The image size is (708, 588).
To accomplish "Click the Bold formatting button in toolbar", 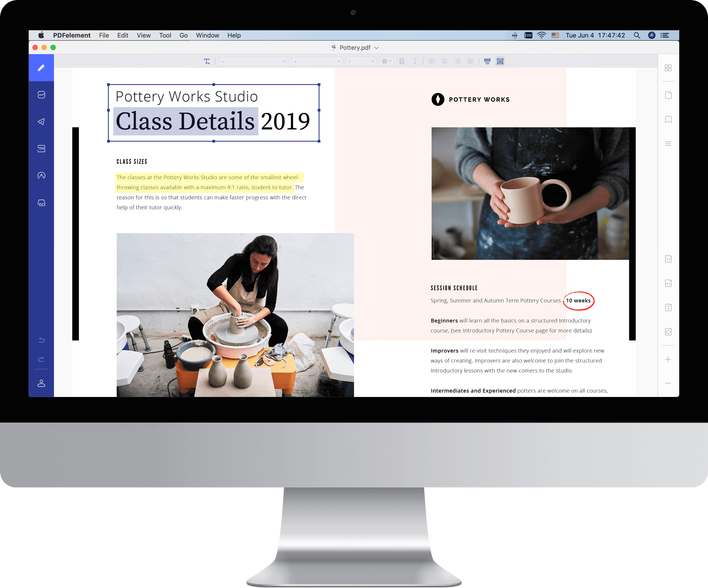I will tap(401, 60).
